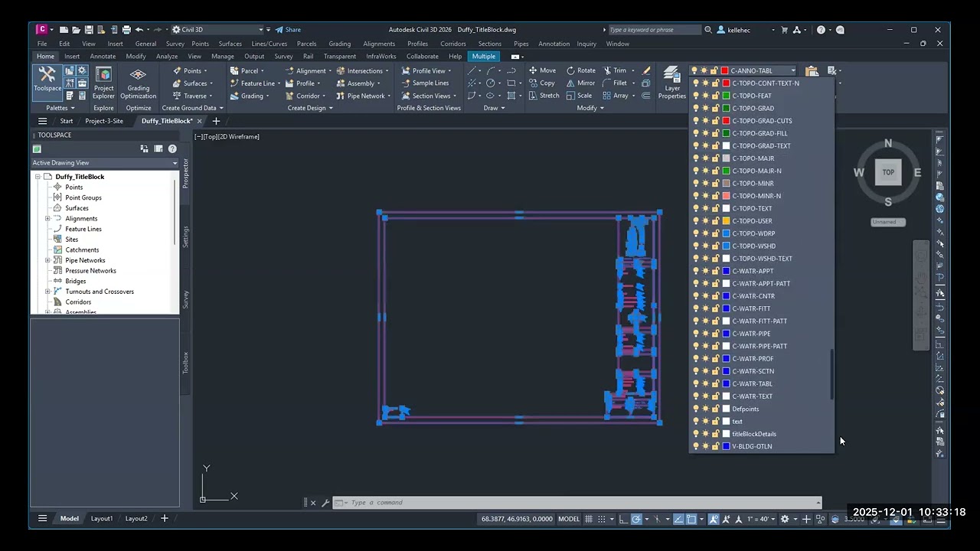This screenshot has height=551, width=980.
Task: Select the Move tool
Action: pyautogui.click(x=542, y=70)
